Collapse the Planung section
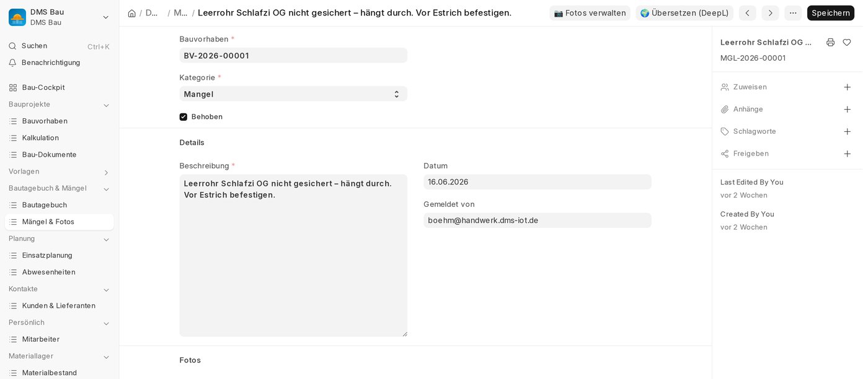The height and width of the screenshot is (379, 868). [106, 239]
